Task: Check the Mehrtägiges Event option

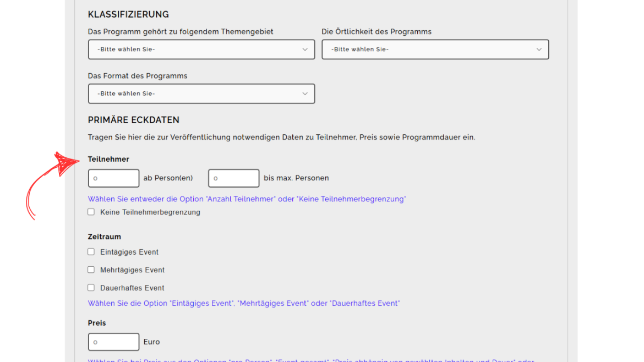Action: [91, 270]
